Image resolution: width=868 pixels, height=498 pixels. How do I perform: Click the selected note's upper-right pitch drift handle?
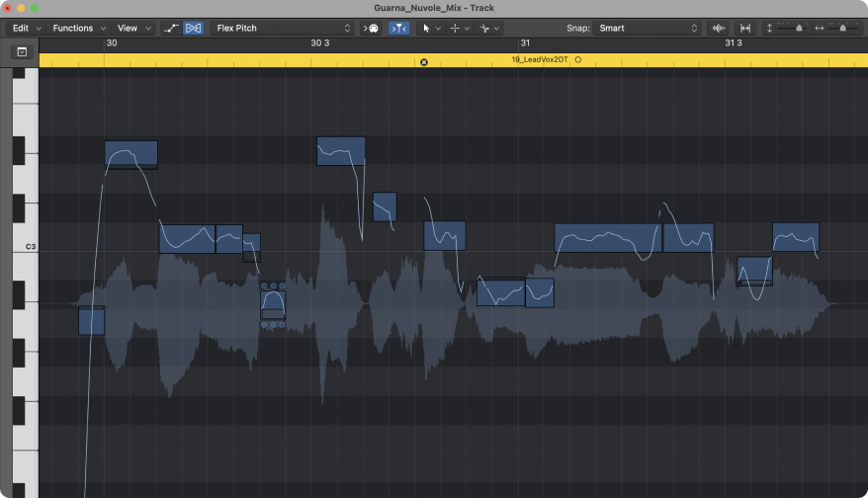[283, 287]
